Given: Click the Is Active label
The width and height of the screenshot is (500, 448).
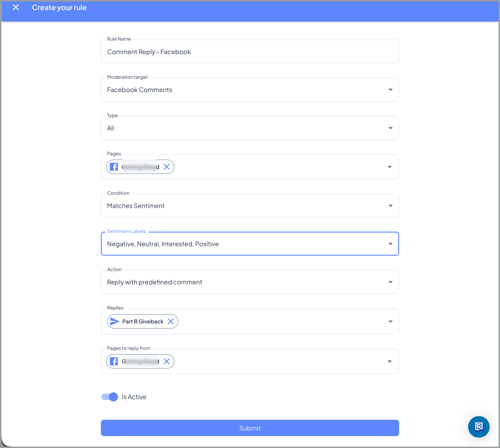Looking at the screenshot, I should 134,397.
